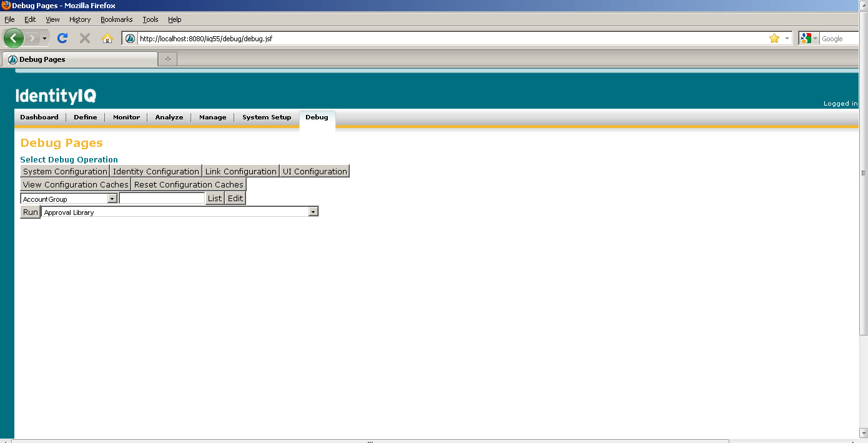The image size is (868, 443).
Task: Click the Debug Pages heading text
Action: click(62, 143)
